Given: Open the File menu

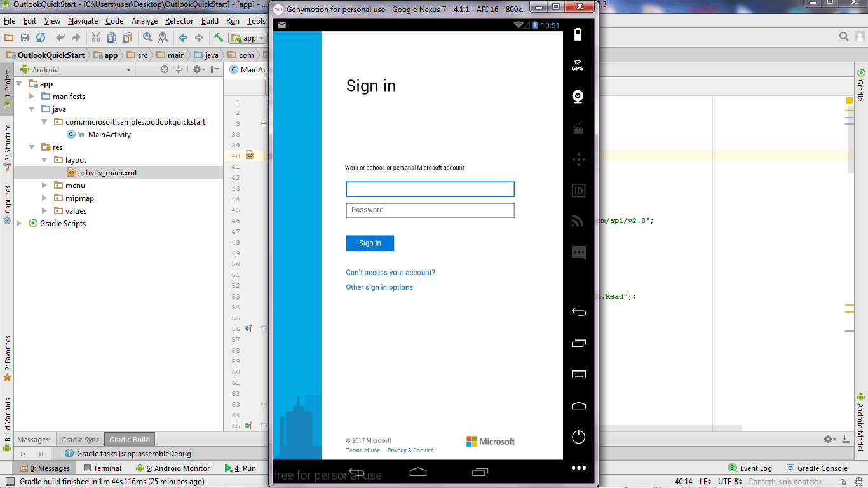Looking at the screenshot, I should (x=10, y=21).
